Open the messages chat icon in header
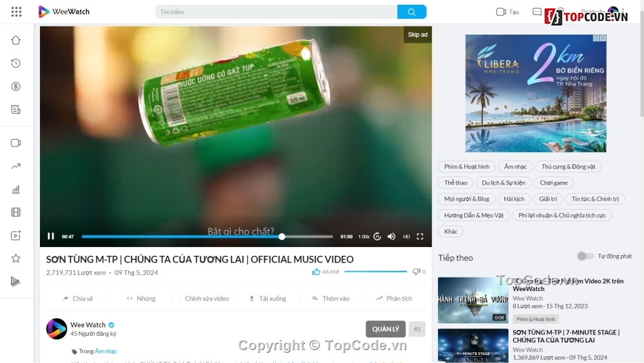This screenshot has width=644, height=363. 537,12
